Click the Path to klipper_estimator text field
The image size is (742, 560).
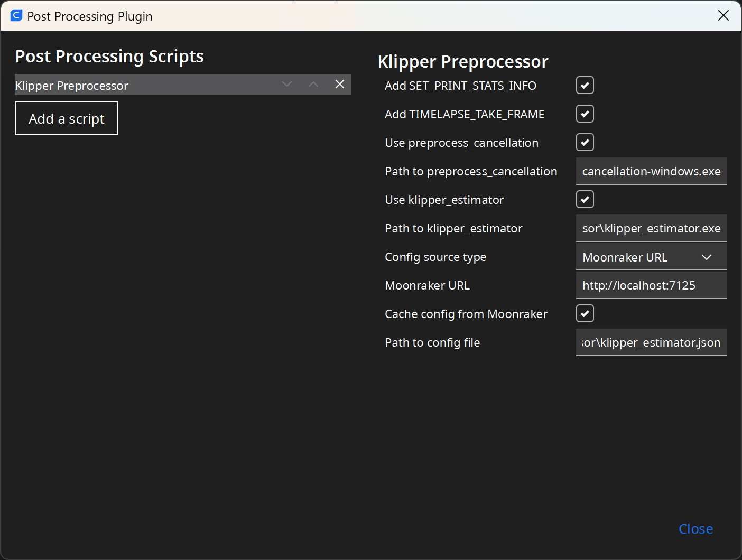651,228
